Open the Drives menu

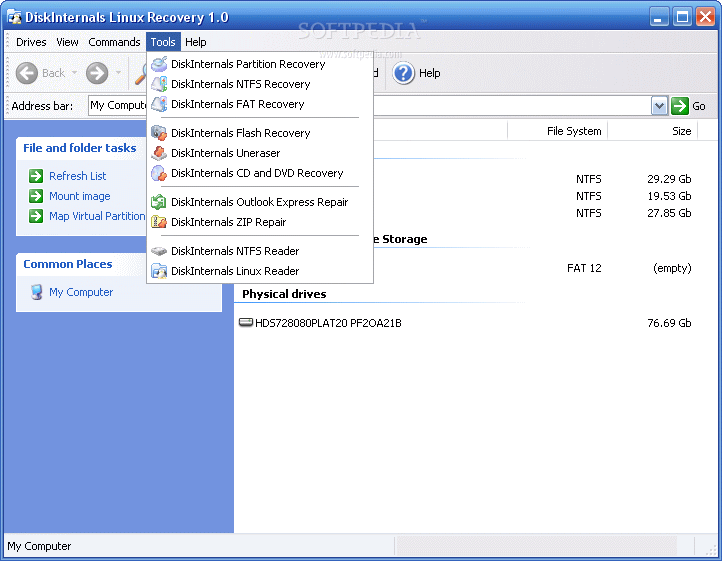click(x=31, y=42)
